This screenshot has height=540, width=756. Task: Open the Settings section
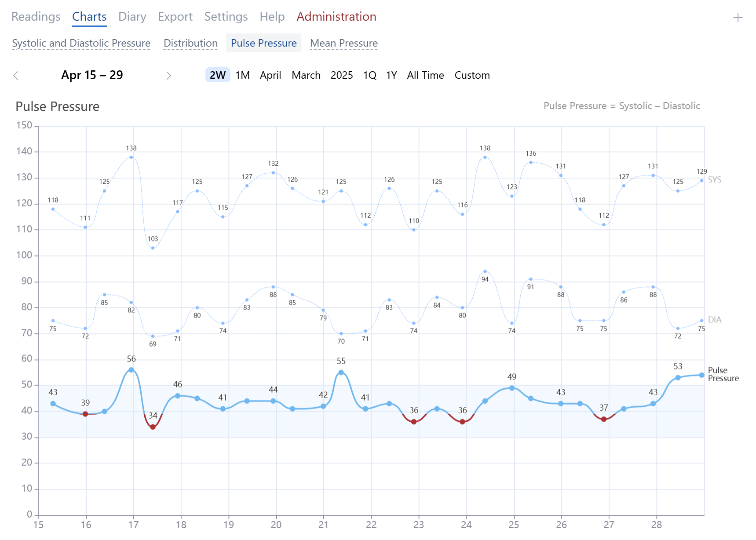pos(226,16)
